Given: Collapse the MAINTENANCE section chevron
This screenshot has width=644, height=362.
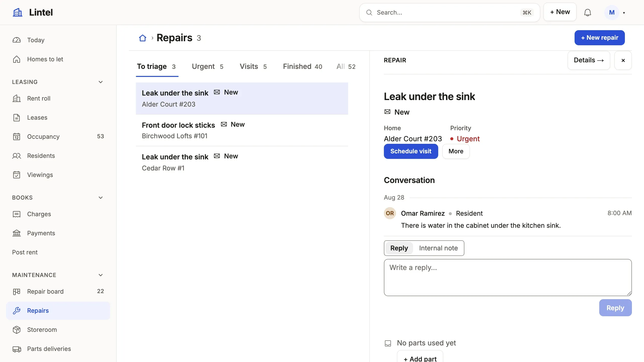Looking at the screenshot, I should (101, 275).
